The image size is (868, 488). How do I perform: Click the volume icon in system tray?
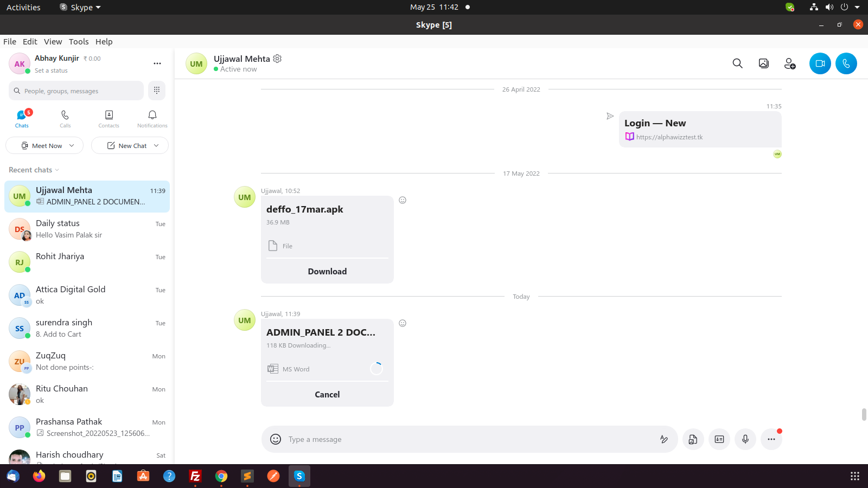click(829, 7)
